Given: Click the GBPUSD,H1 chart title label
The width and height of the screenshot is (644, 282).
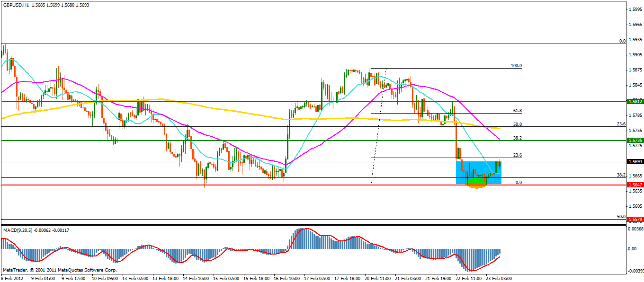Looking at the screenshot, I should tap(15, 5).
